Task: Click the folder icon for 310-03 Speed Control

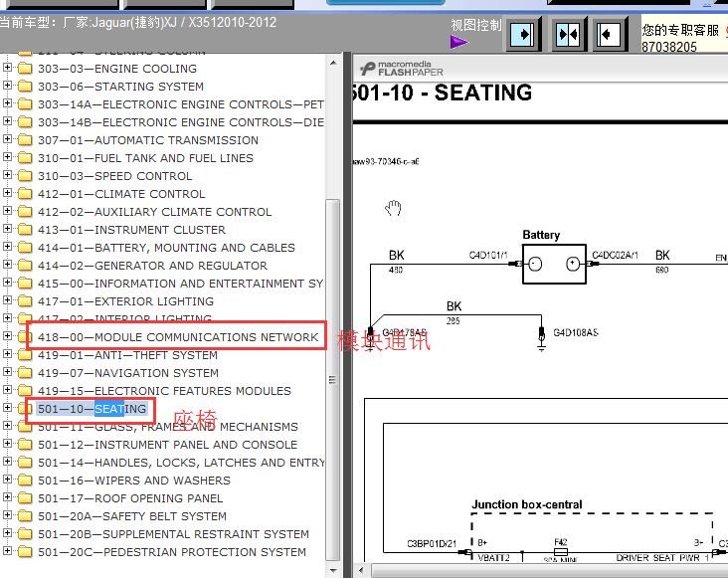Action: (25, 176)
